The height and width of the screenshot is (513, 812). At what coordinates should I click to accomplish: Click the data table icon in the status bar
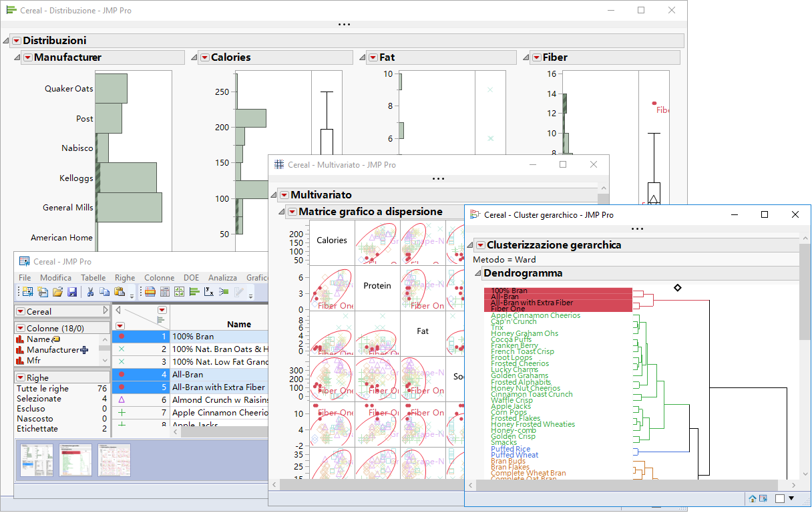[x=763, y=498]
